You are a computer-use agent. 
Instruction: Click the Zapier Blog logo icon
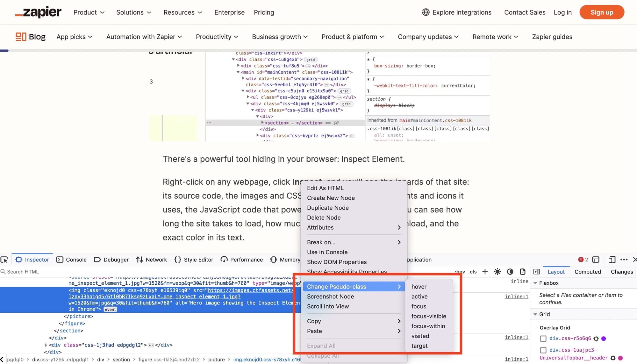click(x=21, y=37)
